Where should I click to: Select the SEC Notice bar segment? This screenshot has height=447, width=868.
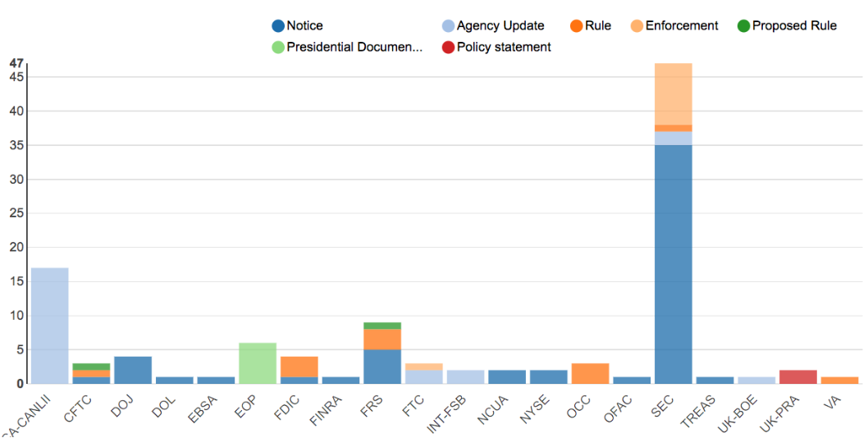[x=673, y=264]
